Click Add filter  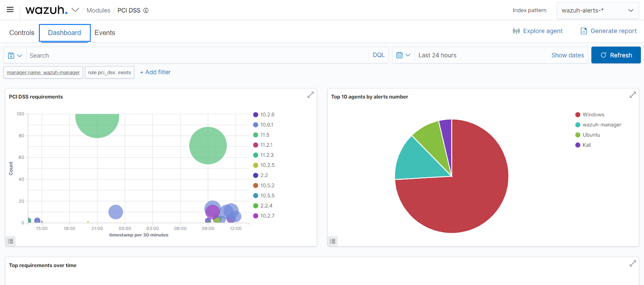tap(155, 72)
